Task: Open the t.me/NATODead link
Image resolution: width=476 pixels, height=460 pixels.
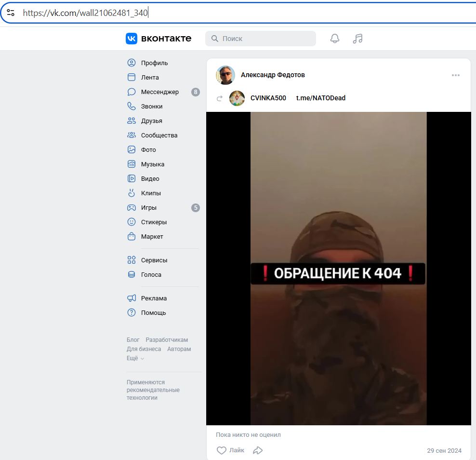Action: (320, 97)
